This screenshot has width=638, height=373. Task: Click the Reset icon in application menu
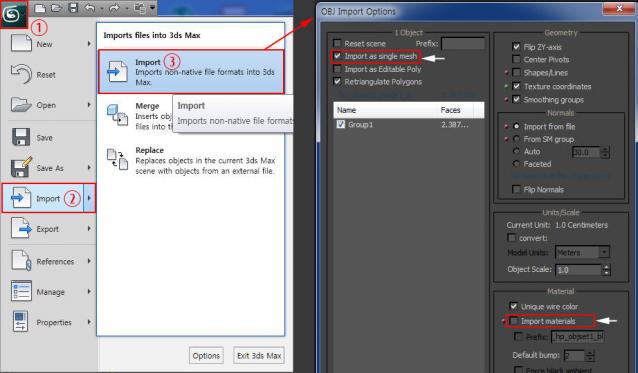[x=21, y=74]
